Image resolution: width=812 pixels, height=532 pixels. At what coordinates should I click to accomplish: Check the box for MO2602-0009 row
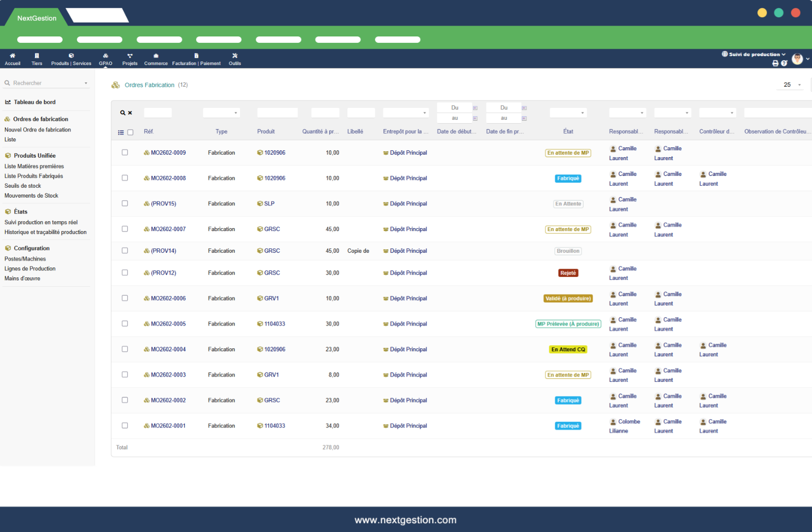125,153
